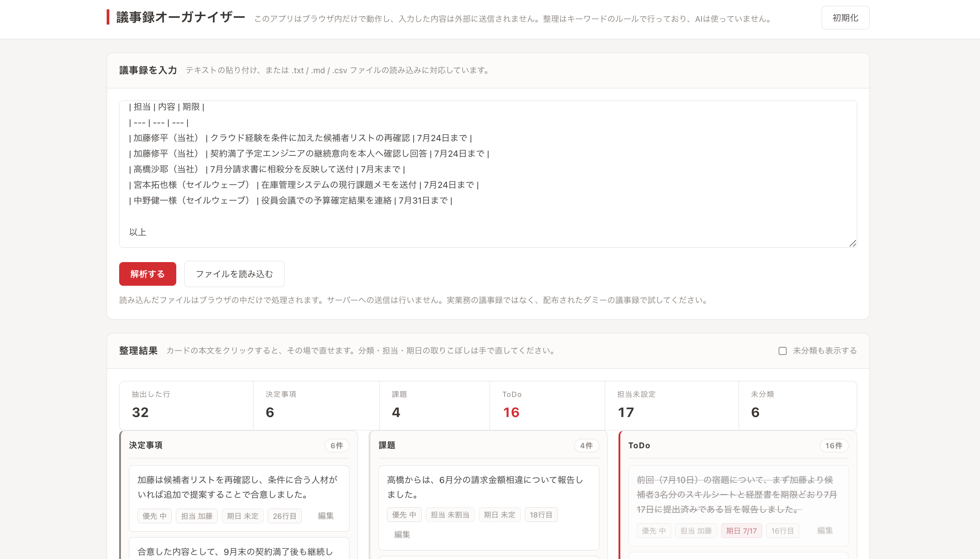Click the 中野健一様 row in textarea

click(x=291, y=200)
